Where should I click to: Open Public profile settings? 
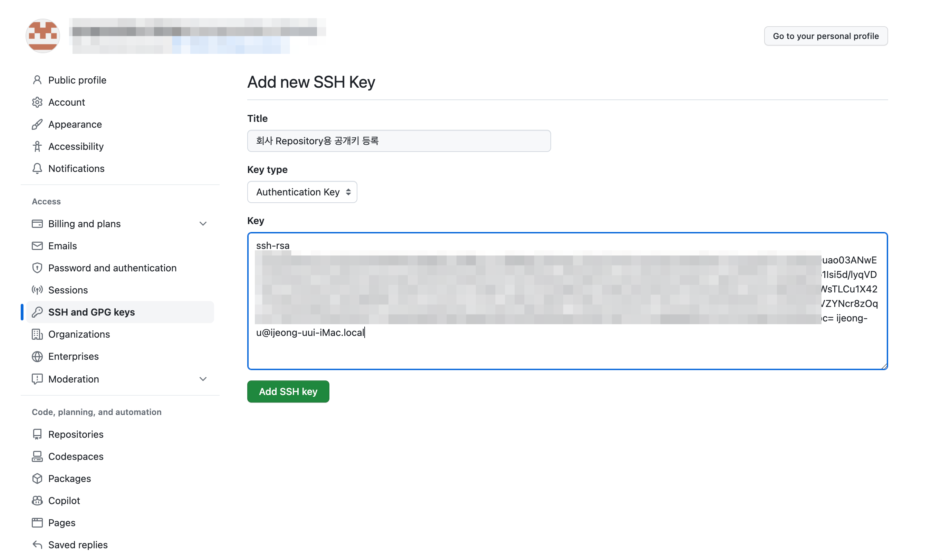120,80
